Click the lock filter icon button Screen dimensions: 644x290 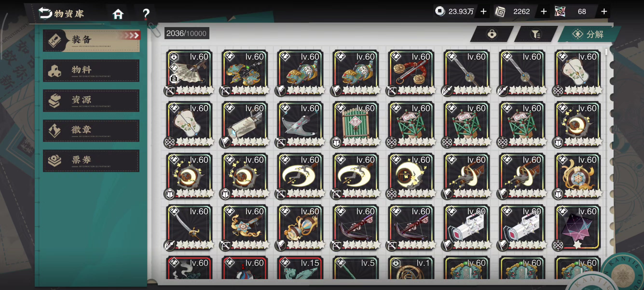(x=492, y=34)
